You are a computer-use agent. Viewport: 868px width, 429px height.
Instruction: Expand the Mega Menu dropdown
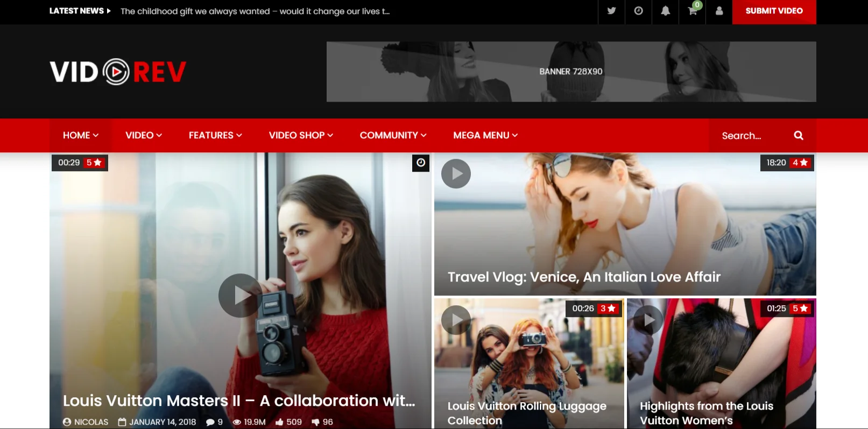click(x=485, y=135)
